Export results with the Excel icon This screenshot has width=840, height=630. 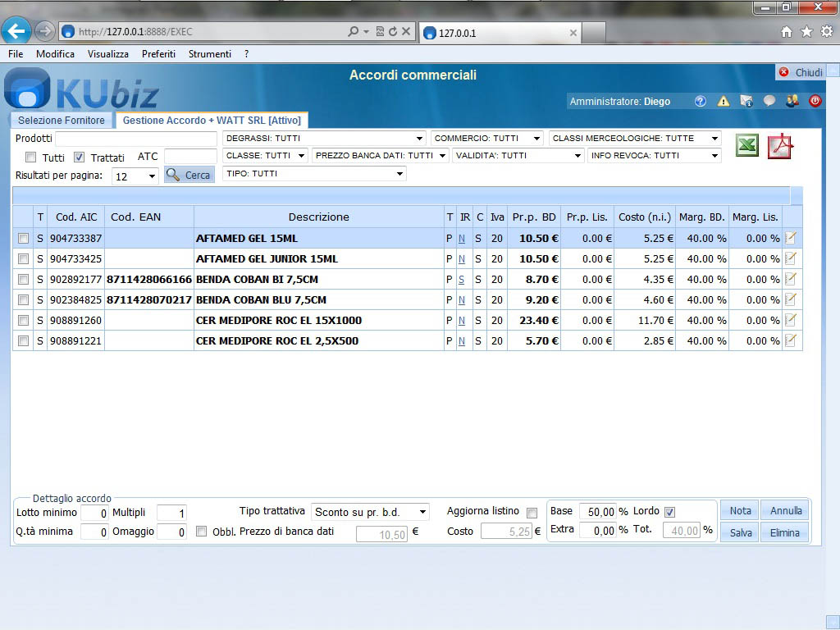click(x=746, y=146)
